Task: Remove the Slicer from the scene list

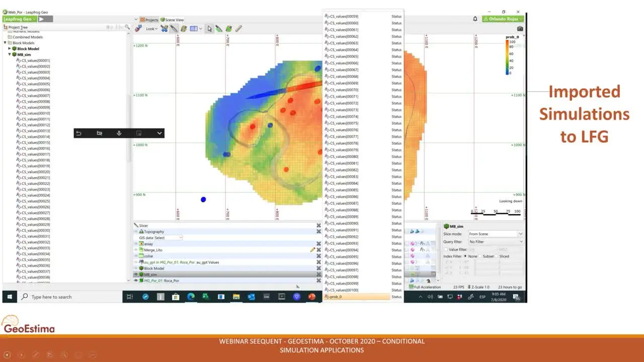Action: [x=318, y=226]
